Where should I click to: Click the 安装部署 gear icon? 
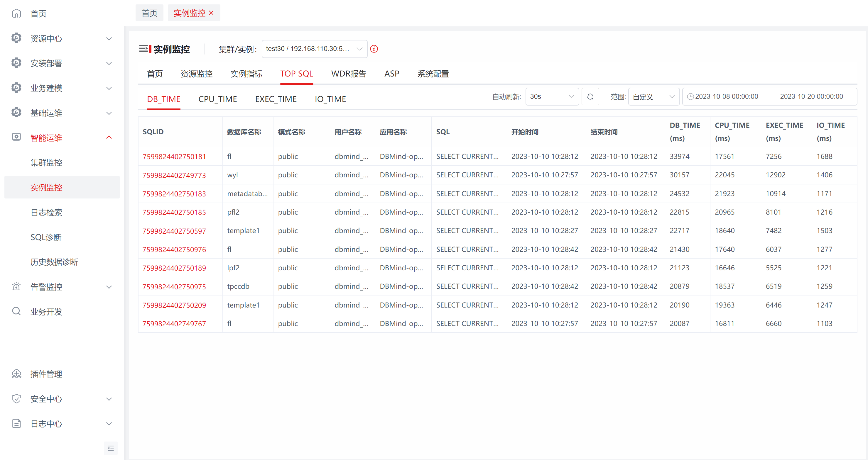point(16,63)
